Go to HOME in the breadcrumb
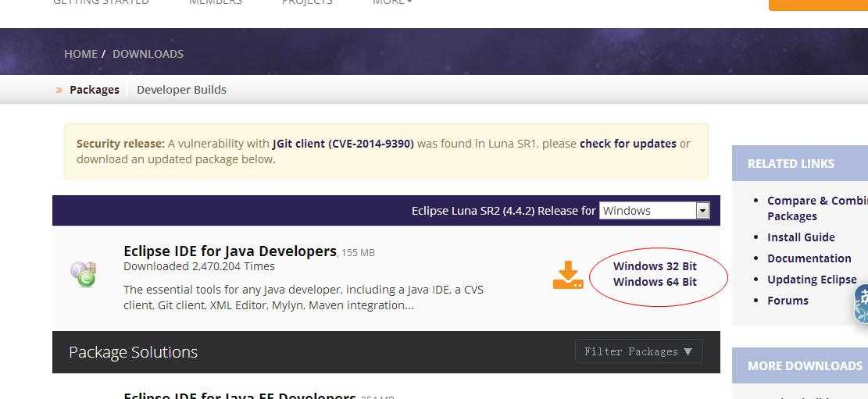 (x=80, y=54)
